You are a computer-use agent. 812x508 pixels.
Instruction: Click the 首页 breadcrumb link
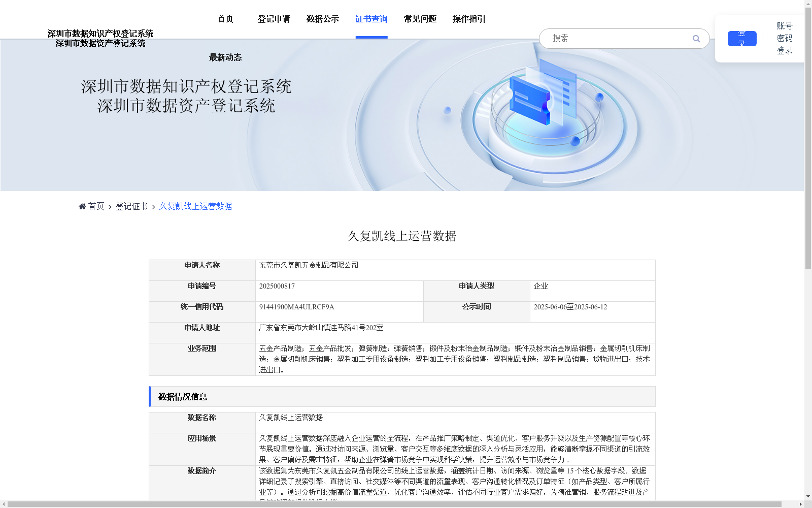click(x=96, y=206)
